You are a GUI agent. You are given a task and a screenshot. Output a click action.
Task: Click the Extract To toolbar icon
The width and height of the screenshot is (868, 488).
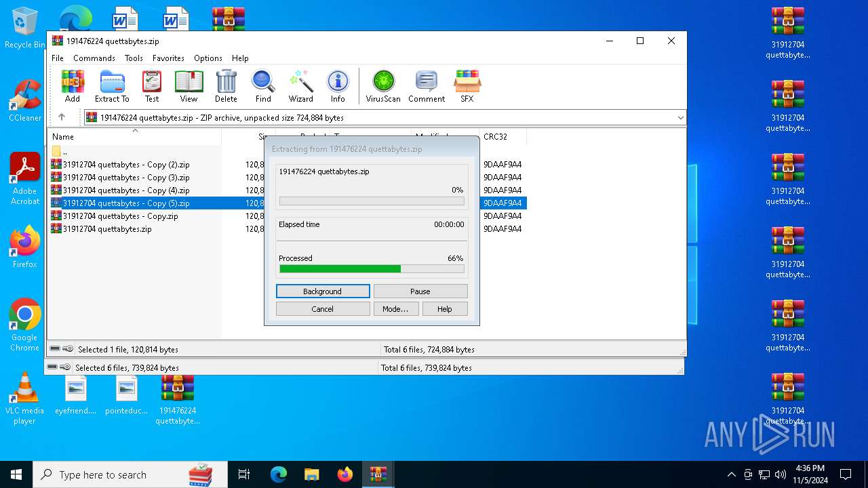coord(112,86)
